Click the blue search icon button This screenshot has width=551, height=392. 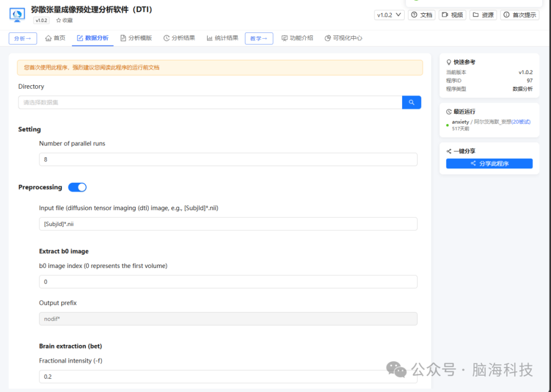pos(412,102)
